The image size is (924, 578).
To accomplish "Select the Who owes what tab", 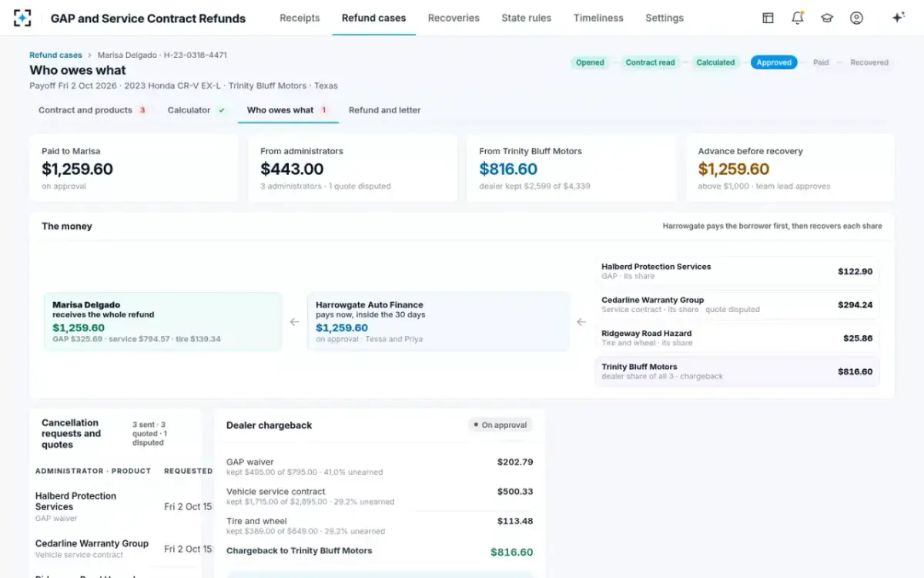I will [287, 110].
